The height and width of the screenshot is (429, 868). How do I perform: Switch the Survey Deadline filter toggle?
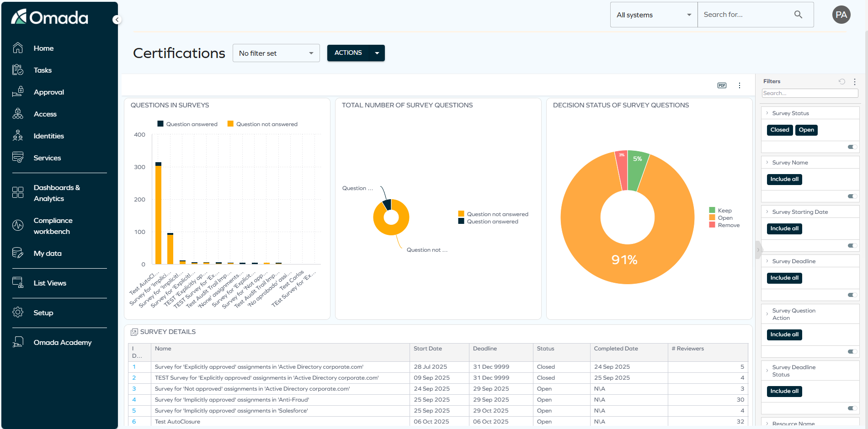[851, 295]
